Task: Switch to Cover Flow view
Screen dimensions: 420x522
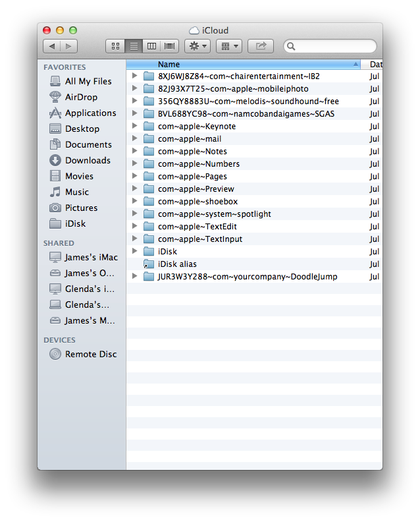Action: coord(170,46)
